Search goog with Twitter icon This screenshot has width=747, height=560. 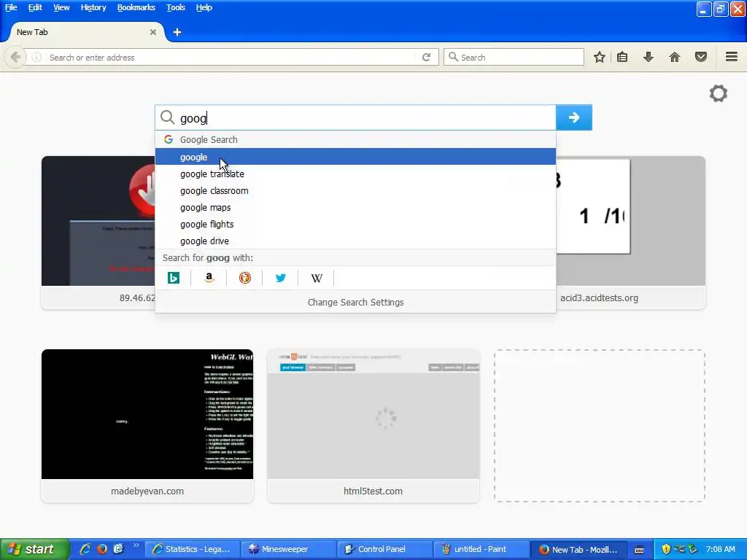click(x=281, y=278)
